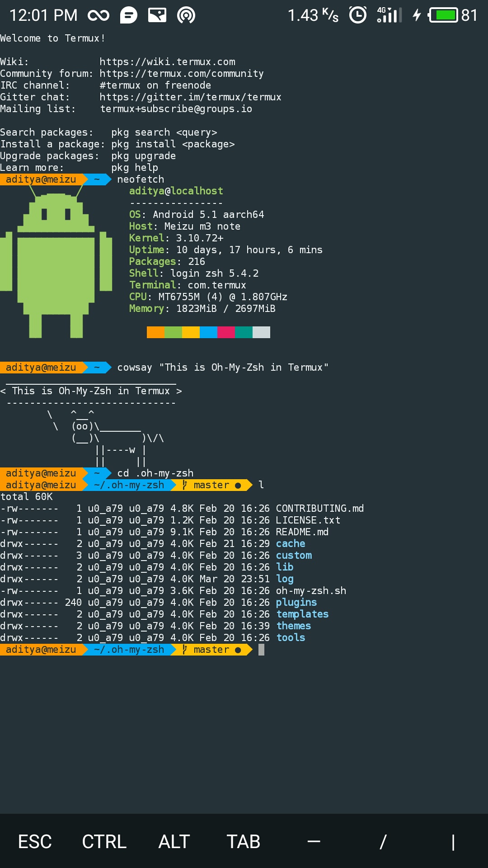Tap the neofetch command text

pos(141,179)
